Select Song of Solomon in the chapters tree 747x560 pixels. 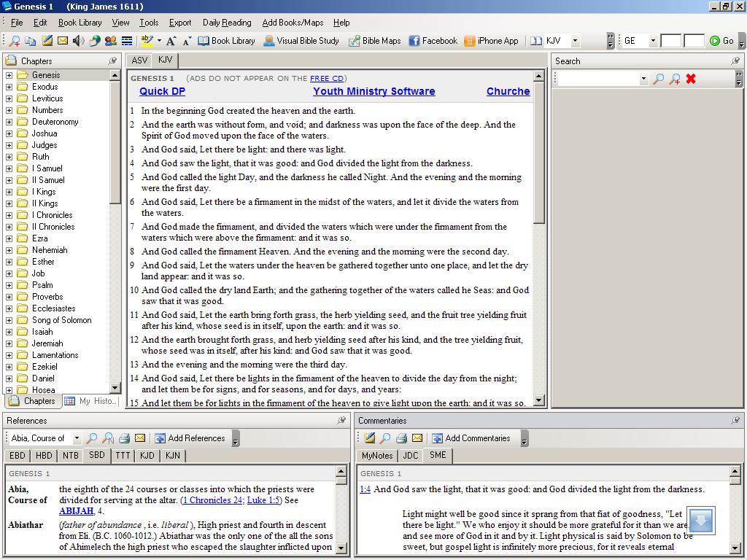click(x=61, y=320)
